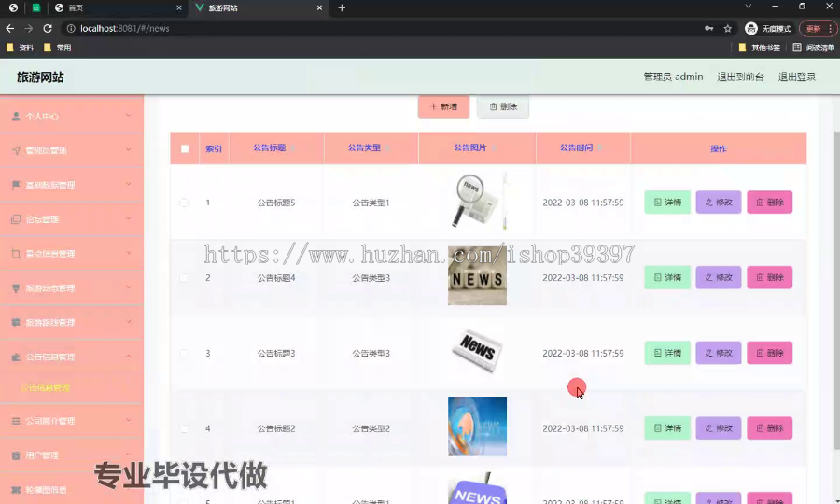This screenshot has width=840, height=504.
Task: Expand the 基础数据管理 chevron
Action: coord(128,184)
